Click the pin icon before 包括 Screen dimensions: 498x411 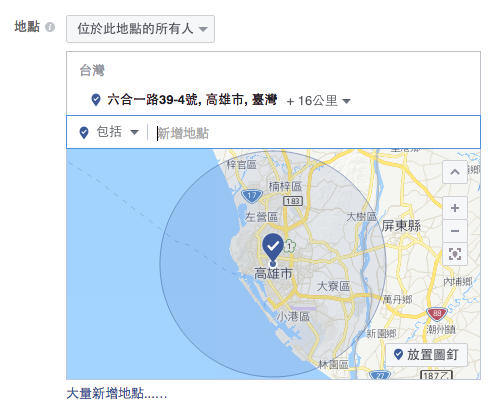click(84, 132)
